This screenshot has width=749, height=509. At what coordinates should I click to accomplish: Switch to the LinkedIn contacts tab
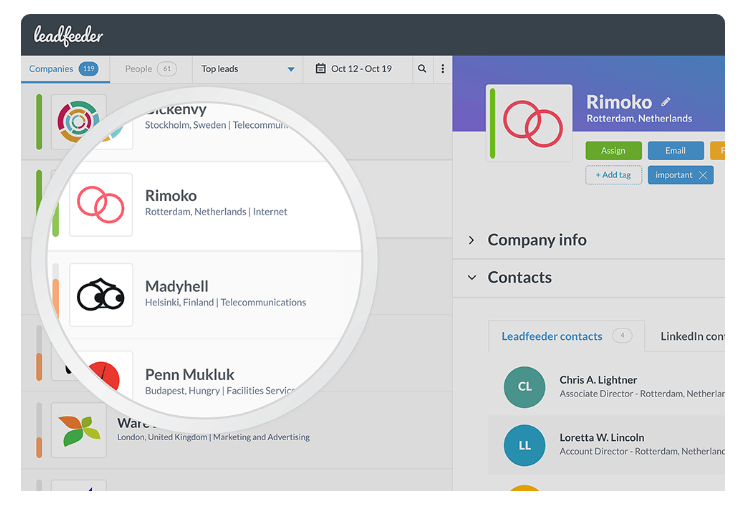tap(692, 336)
